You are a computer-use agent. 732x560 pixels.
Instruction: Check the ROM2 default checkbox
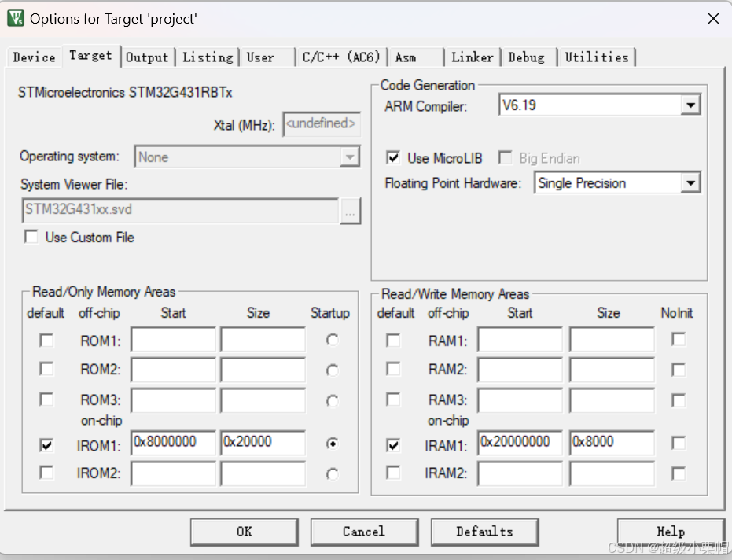(46, 369)
